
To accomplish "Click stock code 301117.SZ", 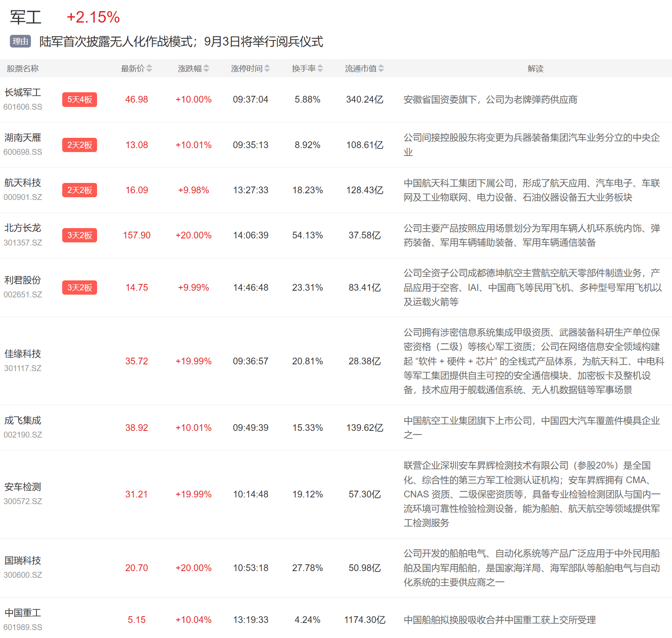I will pyautogui.click(x=23, y=368).
